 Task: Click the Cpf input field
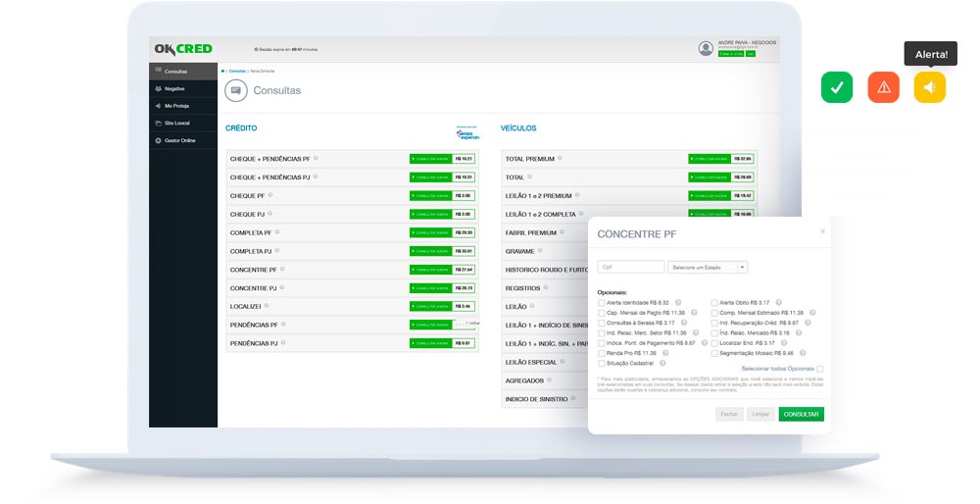630,267
